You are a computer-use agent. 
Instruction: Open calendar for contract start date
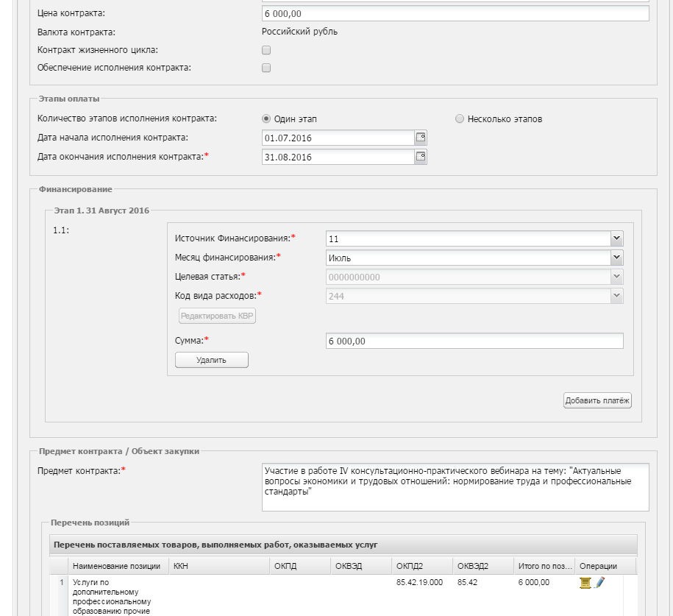[421, 138]
